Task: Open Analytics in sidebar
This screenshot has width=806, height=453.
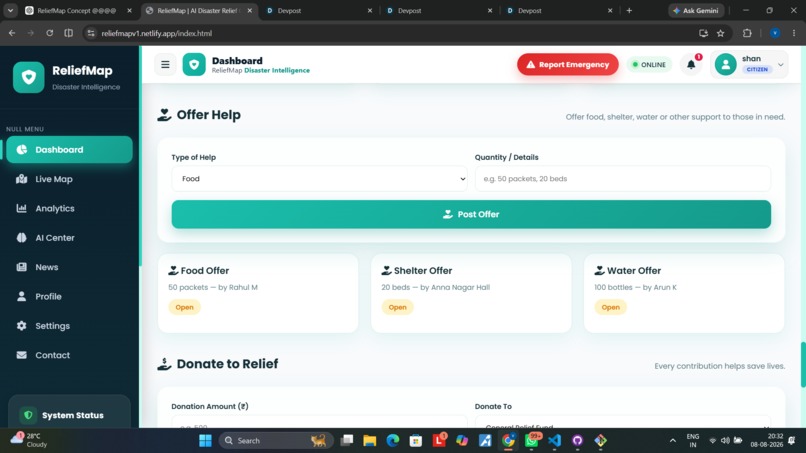Action: 69,208
